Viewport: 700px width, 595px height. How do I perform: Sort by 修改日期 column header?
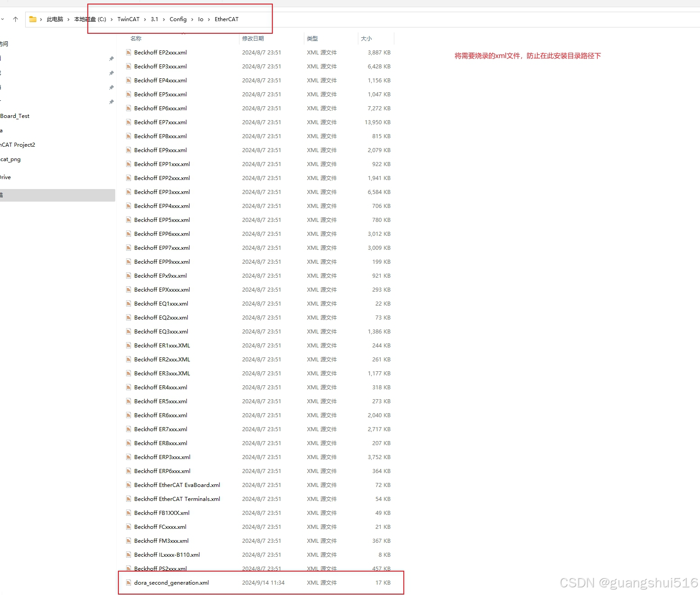pyautogui.click(x=253, y=39)
